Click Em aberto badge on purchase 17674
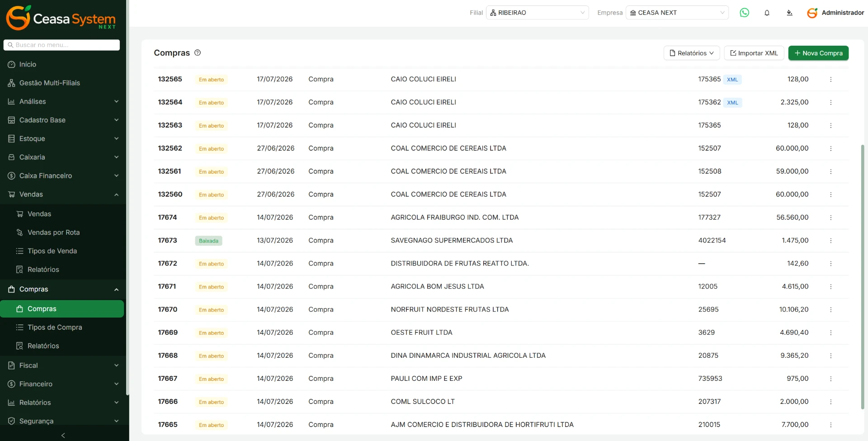This screenshot has width=868, height=441. (211, 218)
